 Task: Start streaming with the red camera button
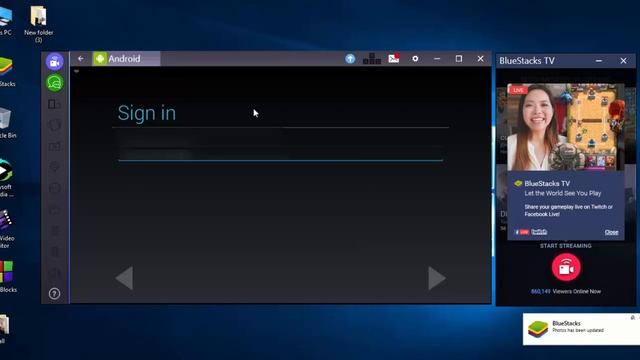566,267
